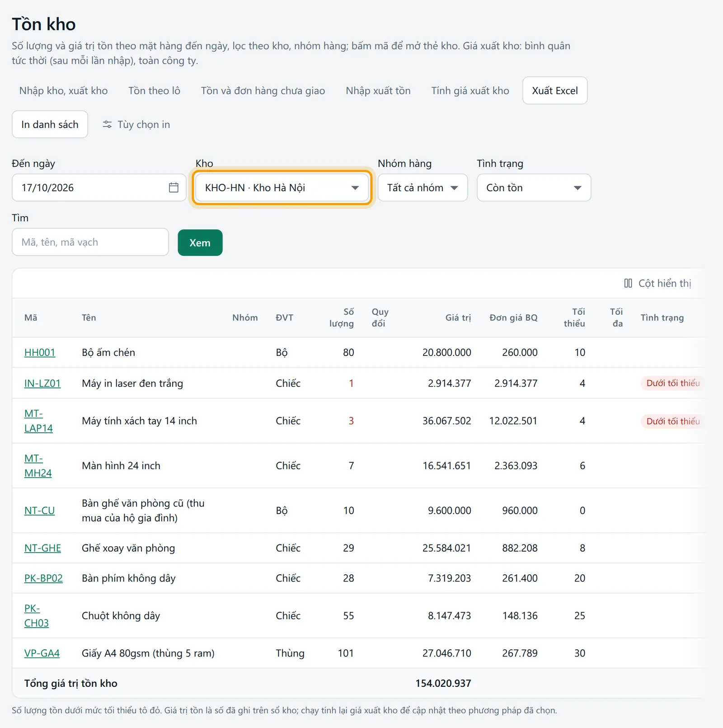Select Dưới tối thiểu badge for Máy in laser
Screen dimensions: 723x728
[672, 383]
